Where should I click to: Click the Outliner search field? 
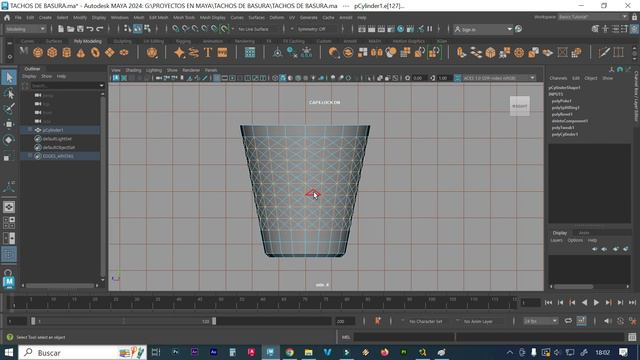point(65,86)
